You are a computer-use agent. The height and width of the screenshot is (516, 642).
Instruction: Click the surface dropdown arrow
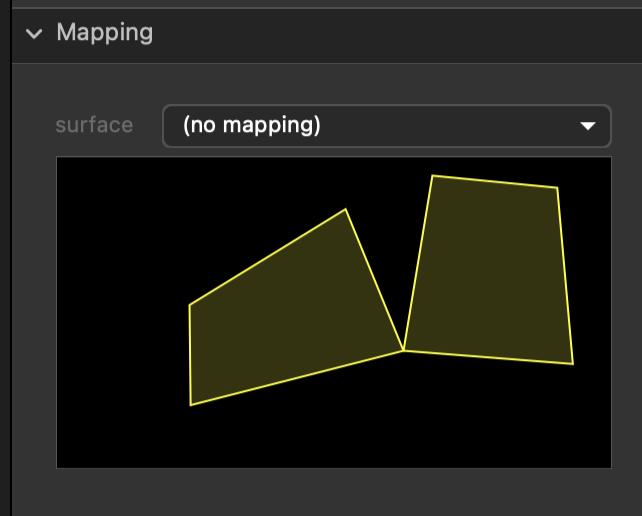click(588, 126)
